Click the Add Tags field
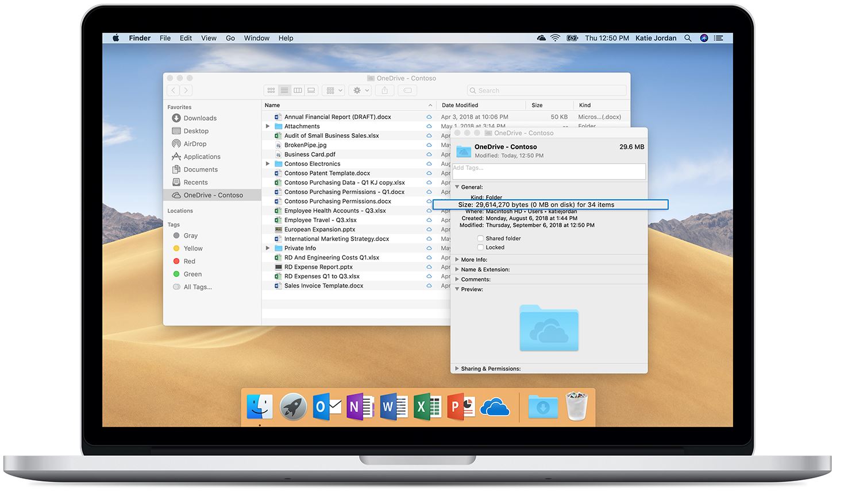Screen dimensions: 844x504 coord(549,171)
